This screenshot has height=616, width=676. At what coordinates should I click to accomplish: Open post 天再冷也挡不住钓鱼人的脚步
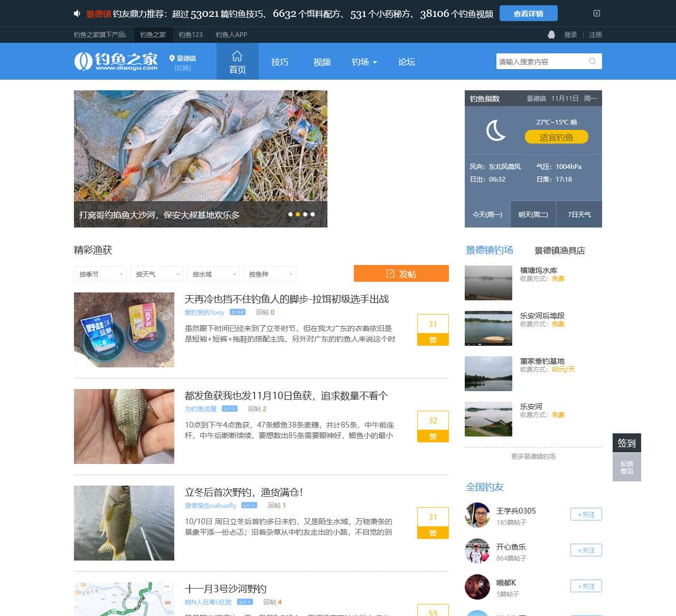287,299
